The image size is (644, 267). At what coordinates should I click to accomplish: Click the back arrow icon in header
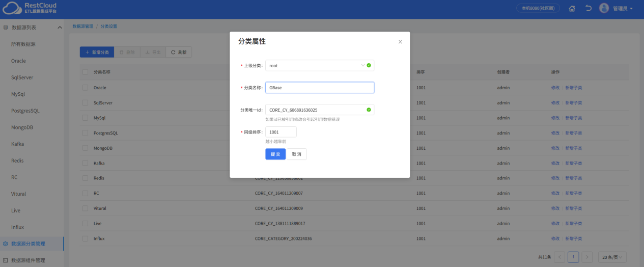tap(589, 9)
